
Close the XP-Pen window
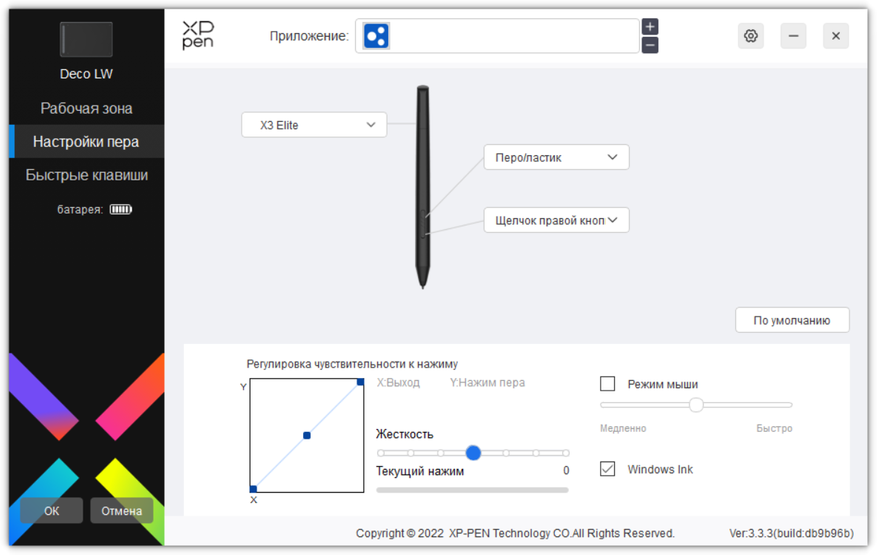click(836, 36)
